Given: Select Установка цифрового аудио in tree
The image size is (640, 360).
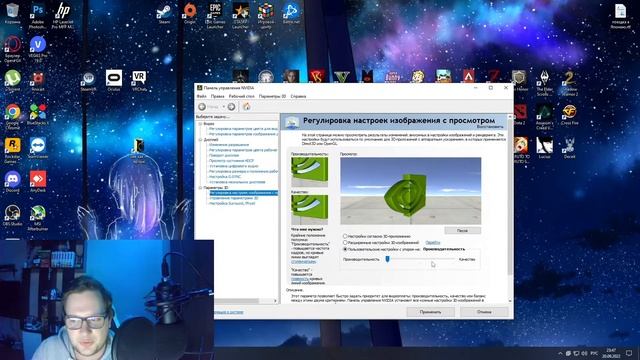Looking at the screenshot, I should (233, 166).
